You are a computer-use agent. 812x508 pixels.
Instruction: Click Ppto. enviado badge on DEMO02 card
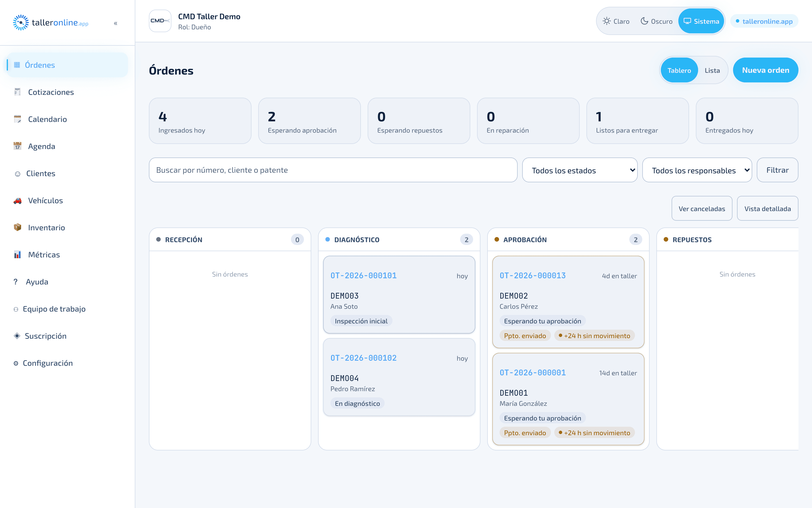click(525, 336)
